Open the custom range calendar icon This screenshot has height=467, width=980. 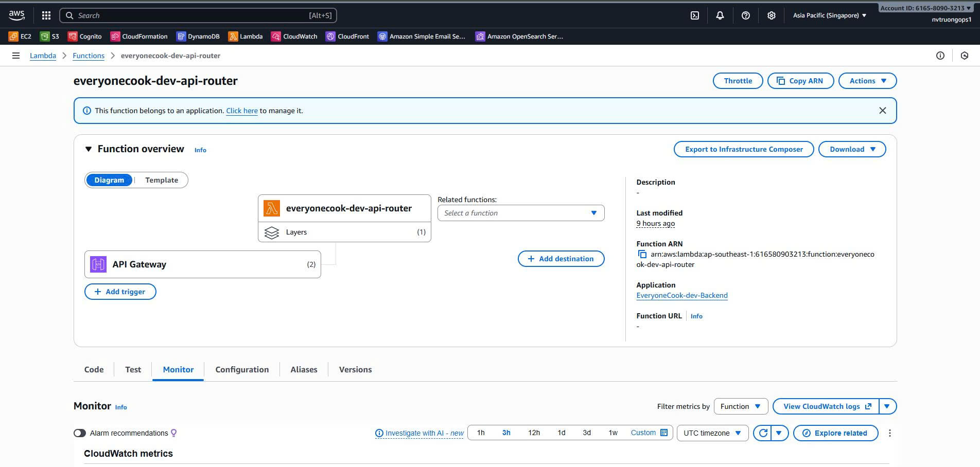point(664,433)
